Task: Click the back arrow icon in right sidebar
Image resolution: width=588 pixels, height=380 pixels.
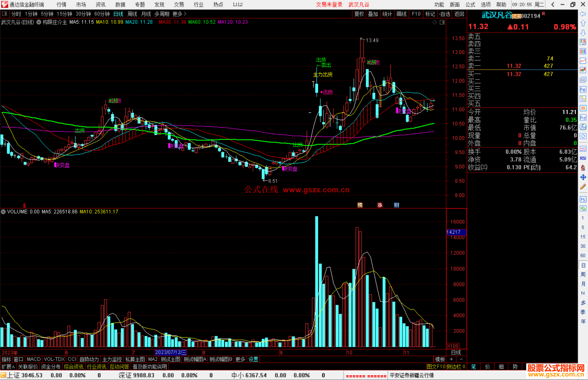Action: (583, 14)
